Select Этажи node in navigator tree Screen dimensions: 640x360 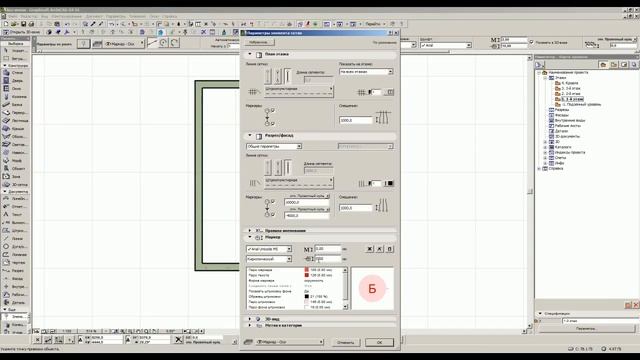click(560, 78)
